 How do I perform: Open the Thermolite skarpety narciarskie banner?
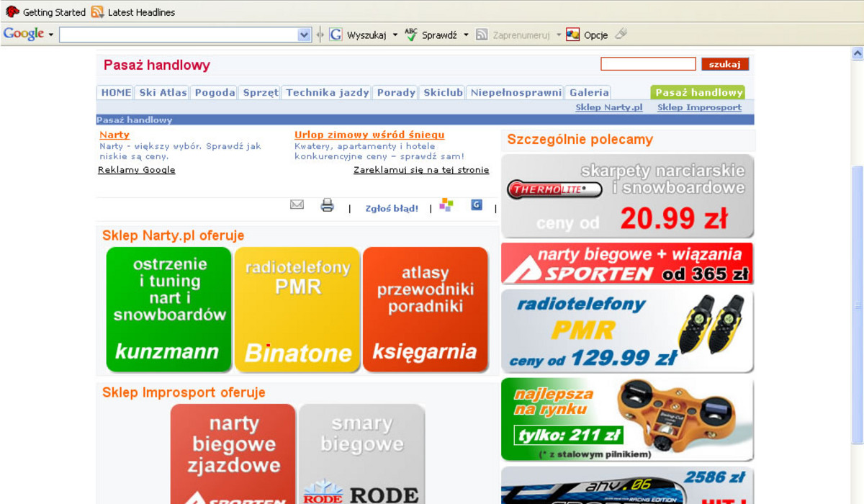point(627,196)
